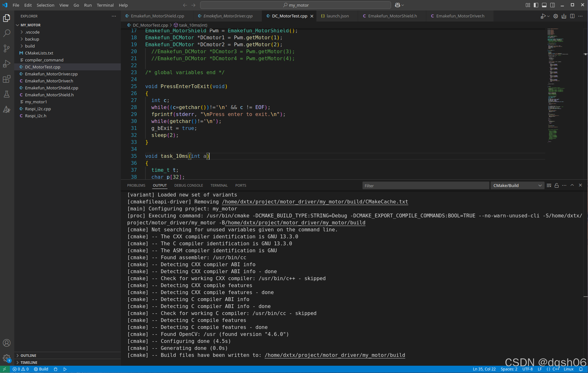Viewport: 588px width, 373px height.
Task: Open the Search view
Action: 7,33
